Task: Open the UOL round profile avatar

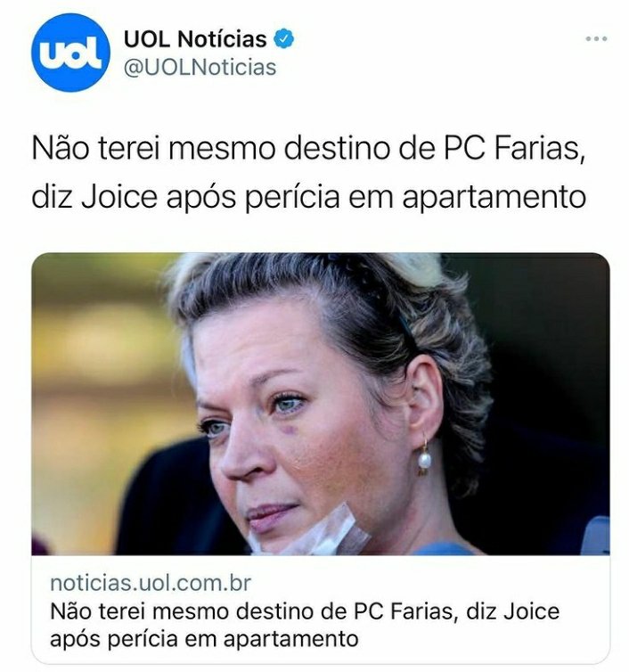Action: pyautogui.click(x=70, y=53)
